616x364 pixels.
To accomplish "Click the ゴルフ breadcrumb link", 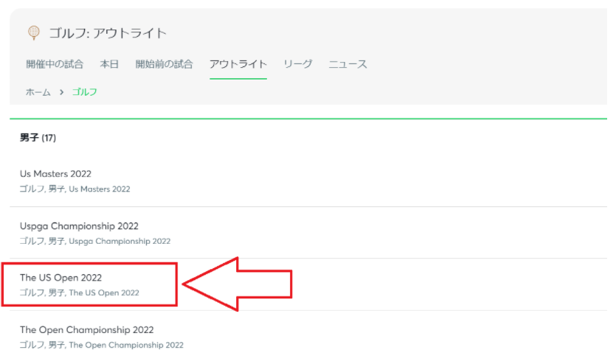I will tap(84, 92).
